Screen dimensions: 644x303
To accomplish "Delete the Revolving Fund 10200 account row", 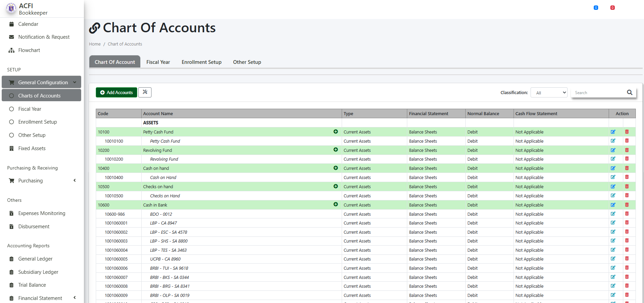I will click(627, 150).
